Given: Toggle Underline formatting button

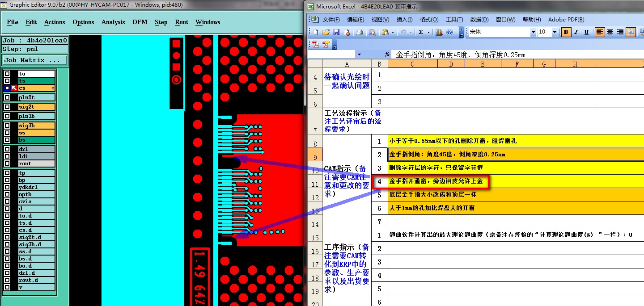Looking at the screenshot, I should pos(587,32).
